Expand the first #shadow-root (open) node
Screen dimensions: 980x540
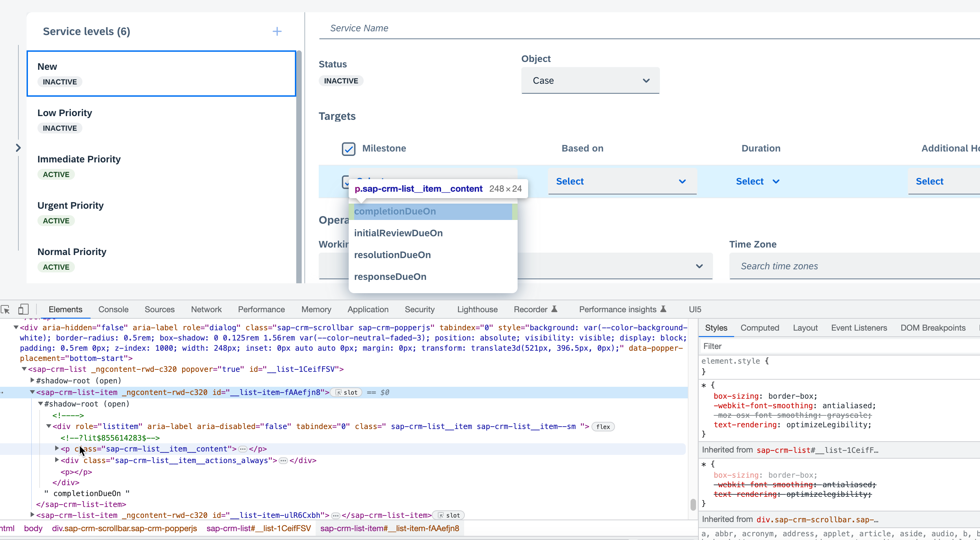tap(32, 380)
